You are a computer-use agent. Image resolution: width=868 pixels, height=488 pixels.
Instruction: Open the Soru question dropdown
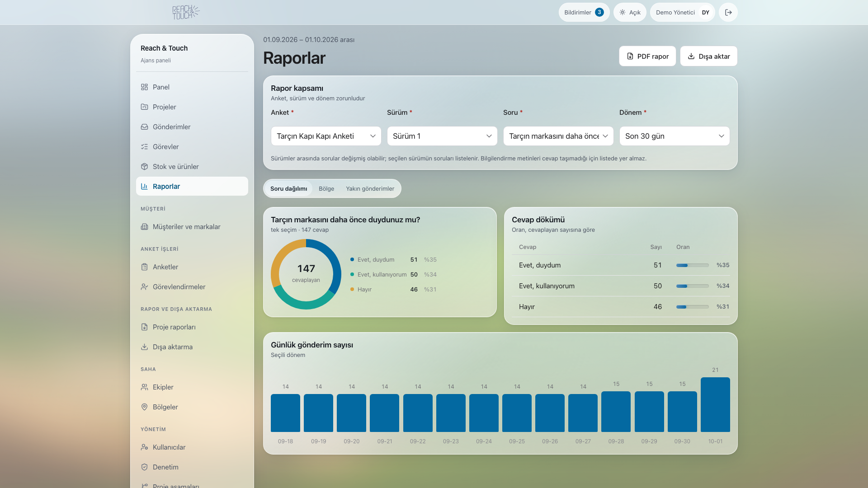click(558, 136)
